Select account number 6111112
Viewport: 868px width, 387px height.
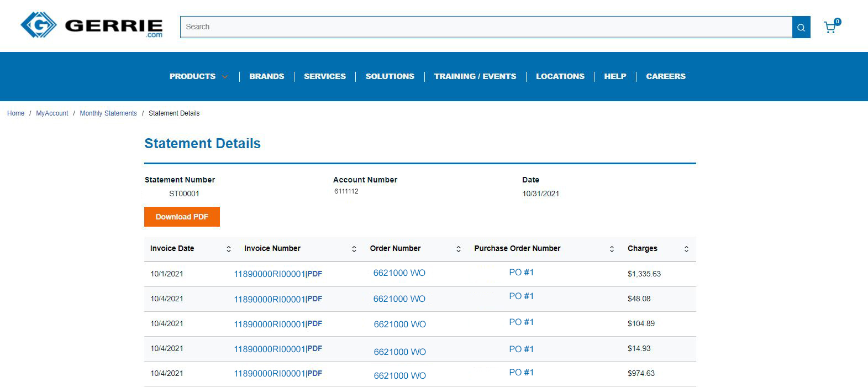[x=346, y=191]
